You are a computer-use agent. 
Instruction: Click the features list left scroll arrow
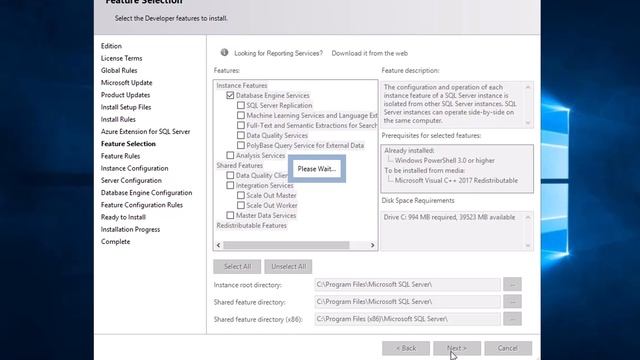click(219, 245)
